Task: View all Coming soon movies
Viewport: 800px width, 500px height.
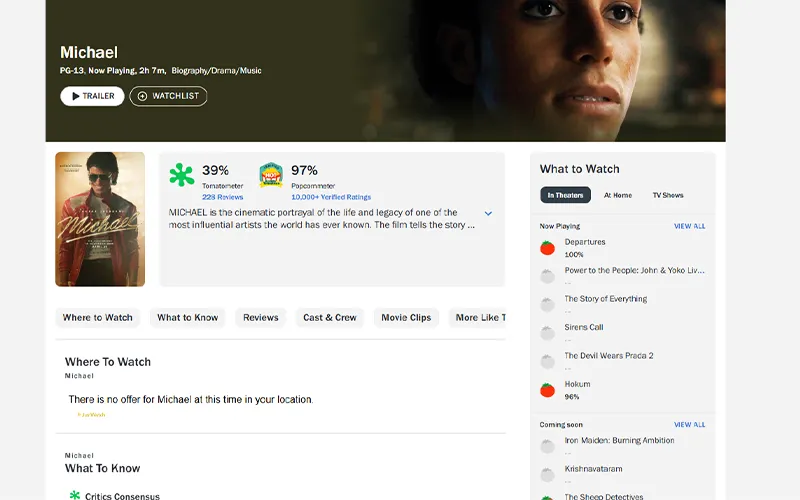Action: [689, 424]
